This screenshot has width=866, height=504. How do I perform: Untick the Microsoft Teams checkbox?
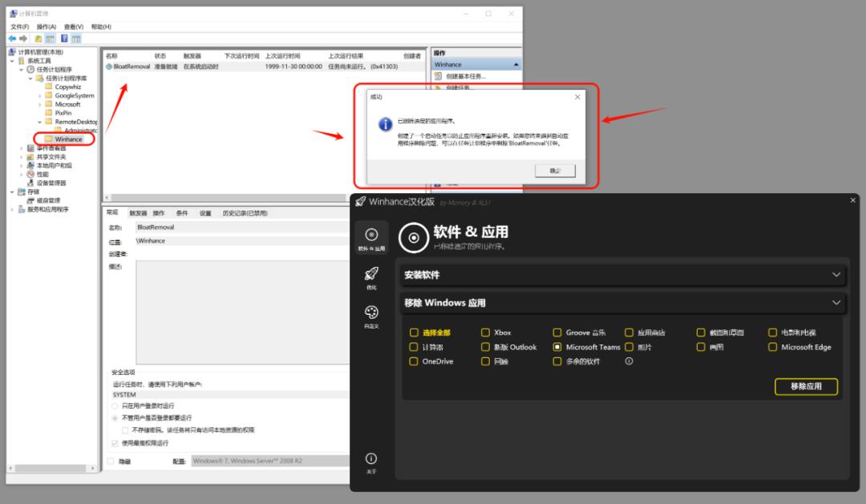tap(557, 347)
